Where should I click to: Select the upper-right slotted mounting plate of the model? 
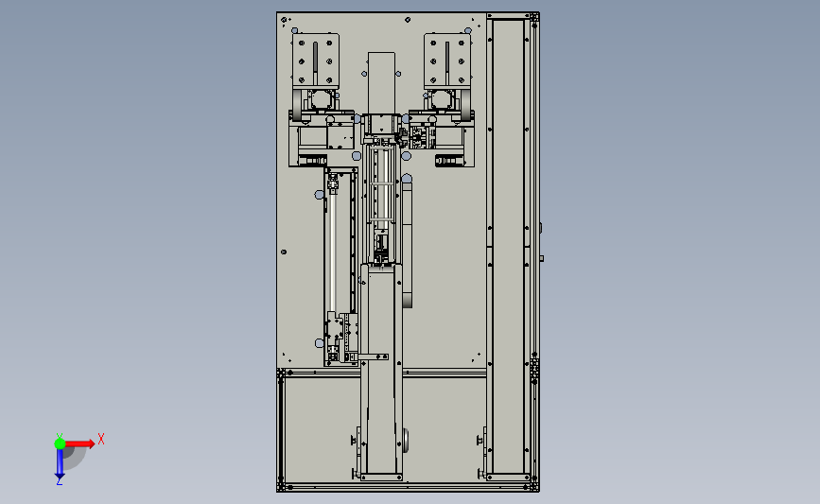point(447,61)
